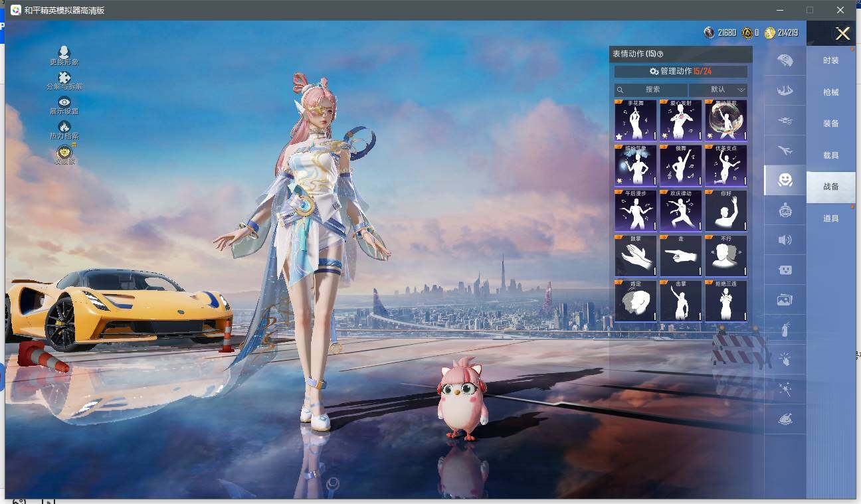Select the 肯定 nodding emote
Screen dimensions: 861x504
tap(636, 301)
